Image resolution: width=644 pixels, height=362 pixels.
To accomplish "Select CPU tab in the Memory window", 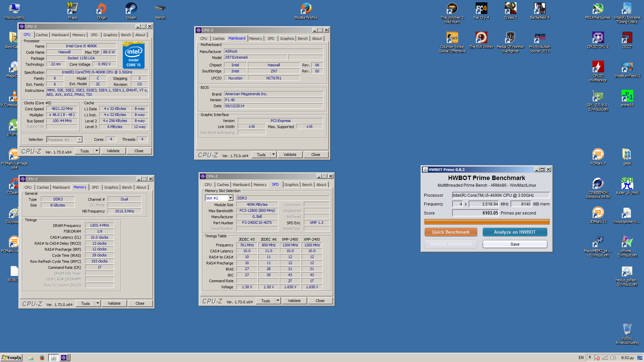I will click(x=28, y=187).
